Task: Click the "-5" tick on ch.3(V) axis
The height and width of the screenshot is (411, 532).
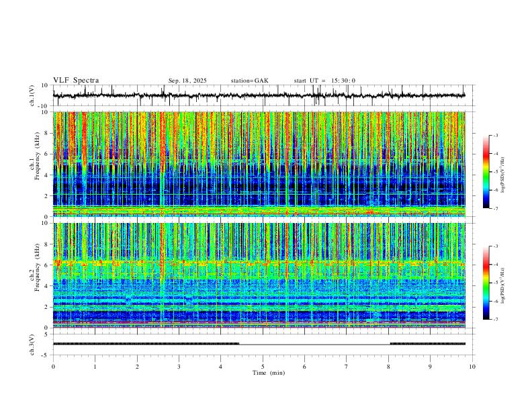Action: click(45, 355)
